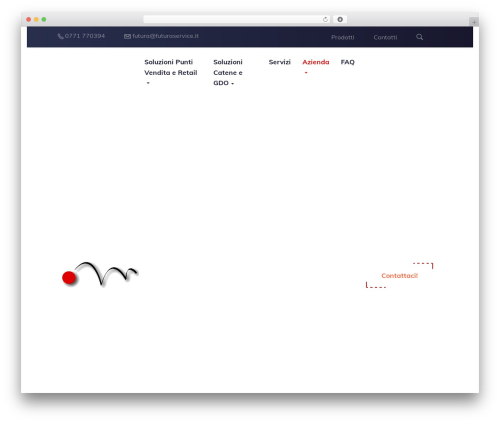Click the round icon next to address bar
This screenshot has width=500, height=423.
340,20
